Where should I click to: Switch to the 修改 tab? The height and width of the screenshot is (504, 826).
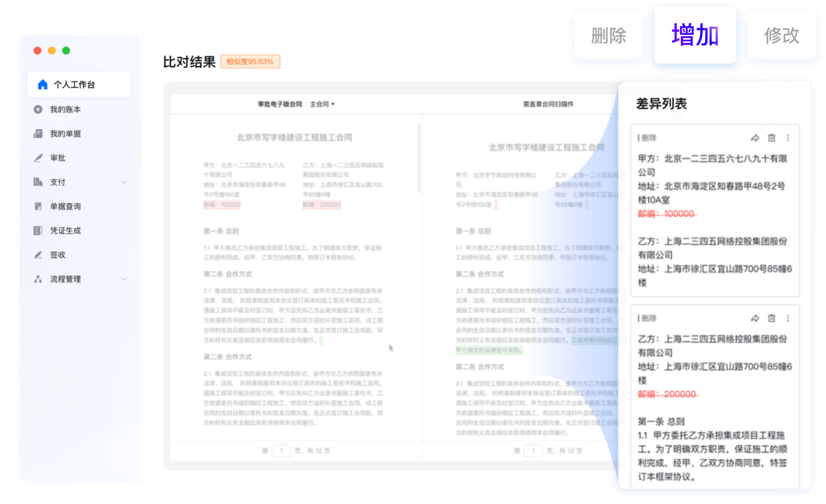781,36
